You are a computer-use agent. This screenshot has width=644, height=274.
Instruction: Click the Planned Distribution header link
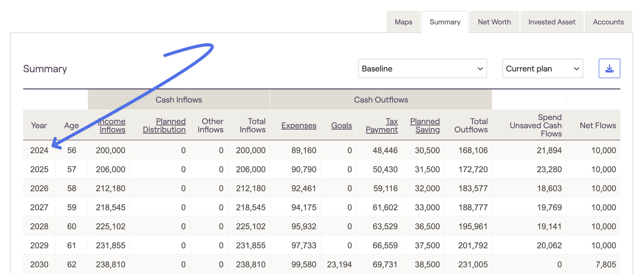[x=164, y=126]
